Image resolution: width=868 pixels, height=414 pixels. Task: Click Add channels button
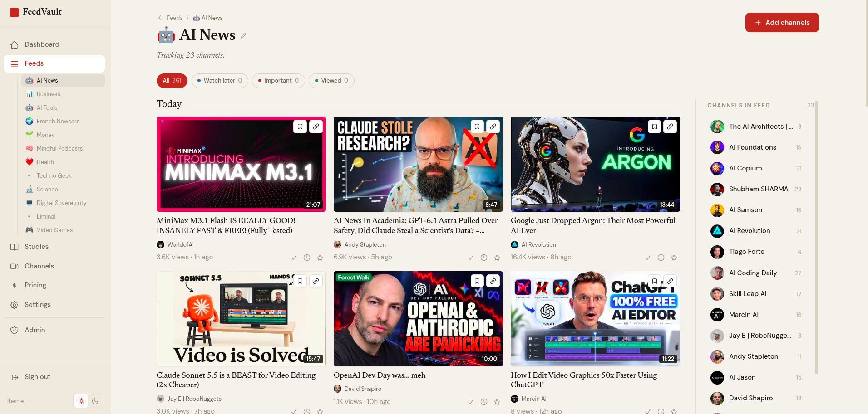click(782, 23)
